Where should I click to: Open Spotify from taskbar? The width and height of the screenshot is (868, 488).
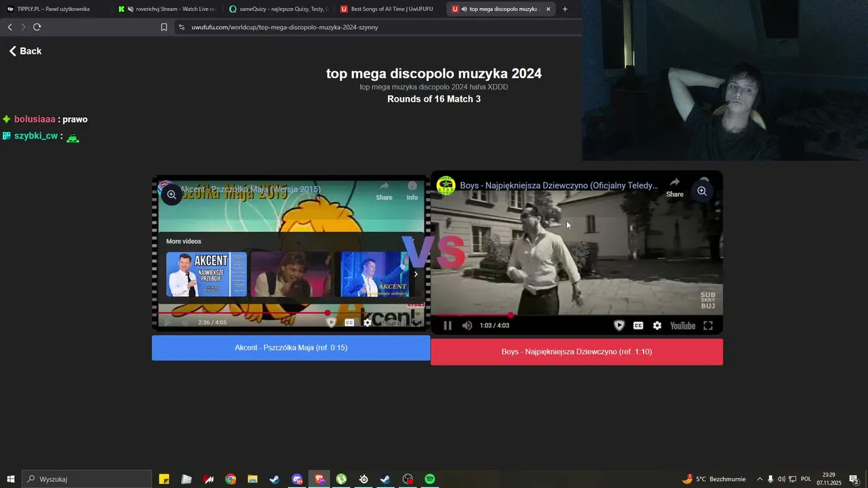click(429, 479)
